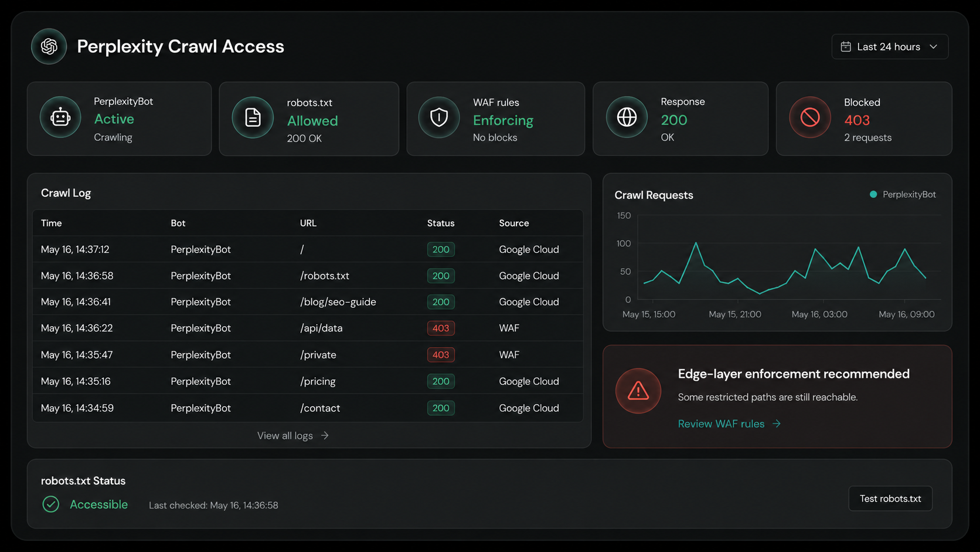Click the 200 status badge for /contact
Viewport: 980px width, 552px height.
click(x=441, y=408)
